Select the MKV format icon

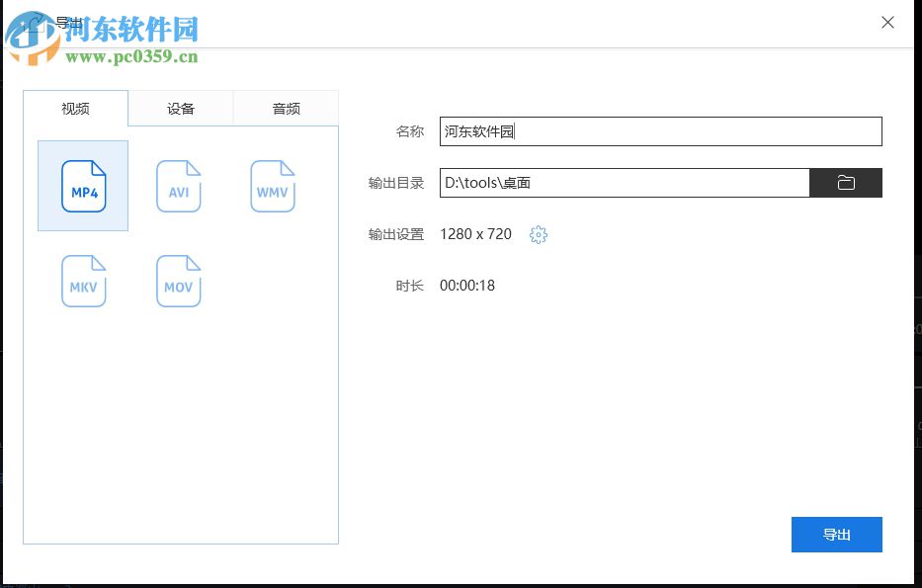click(x=83, y=281)
